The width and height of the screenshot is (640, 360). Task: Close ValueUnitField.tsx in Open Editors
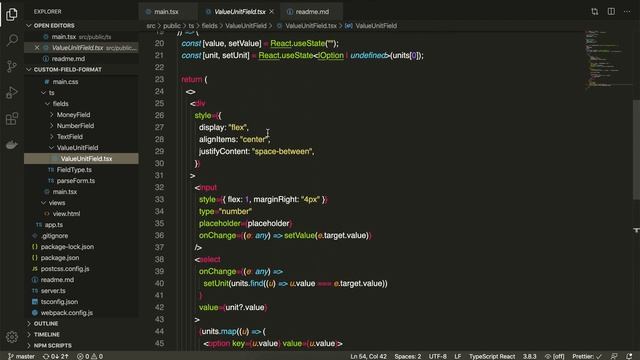click(37, 48)
